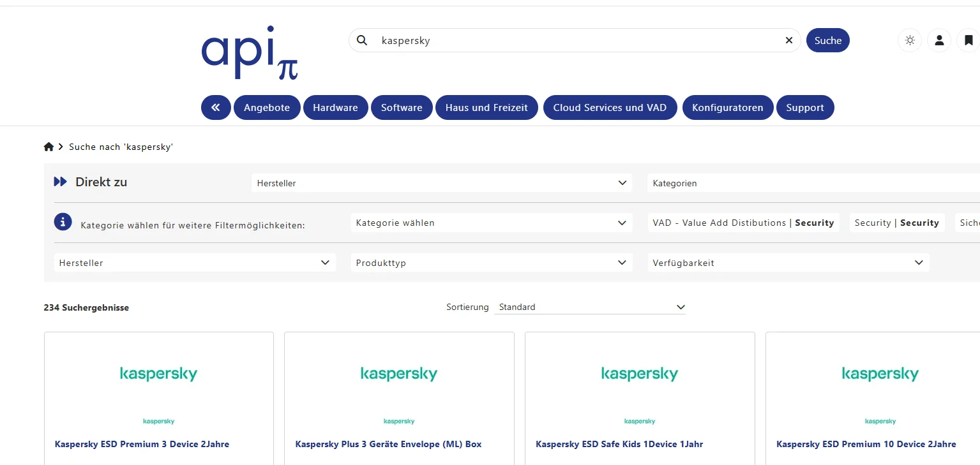Open Kaspersky ESD Premium 10 Device 2Jahre
Viewport: 980px width, 465px height.
866,444
